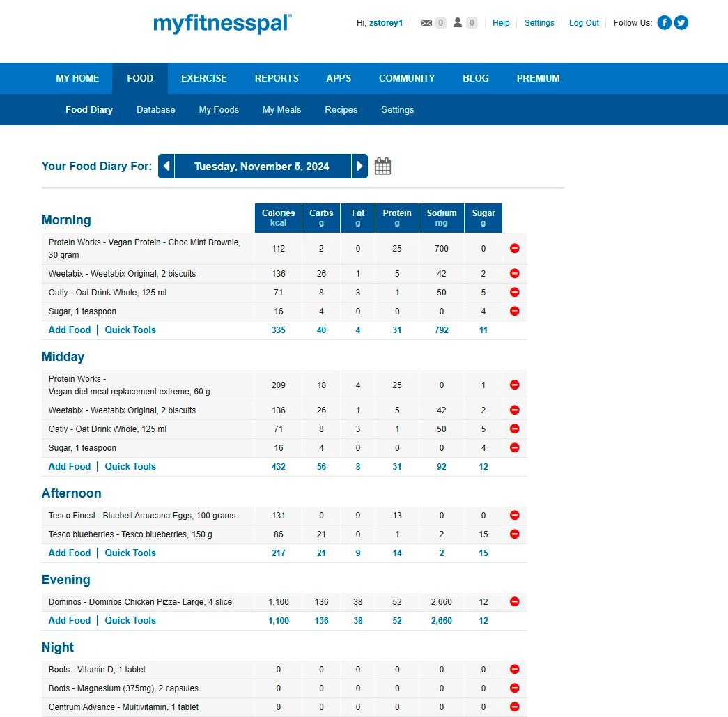728x717 pixels.
Task: Click the Evening section heading
Action: point(66,580)
